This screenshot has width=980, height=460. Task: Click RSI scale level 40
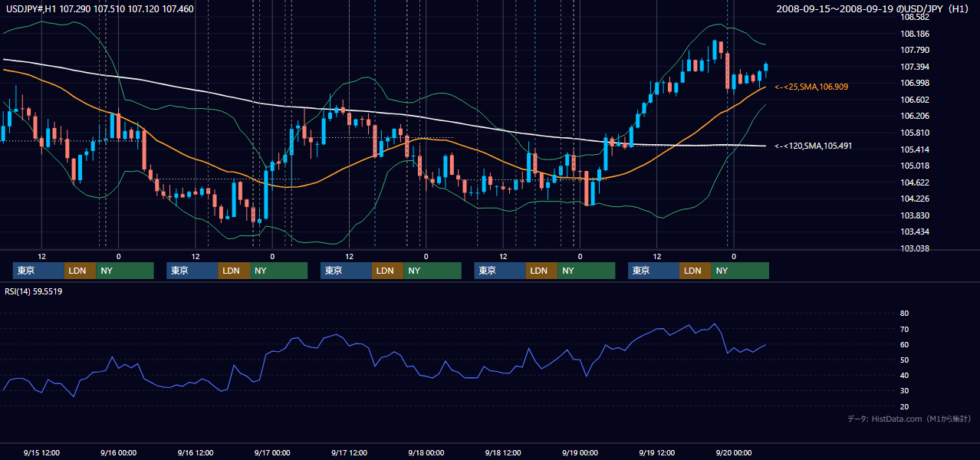click(x=904, y=375)
